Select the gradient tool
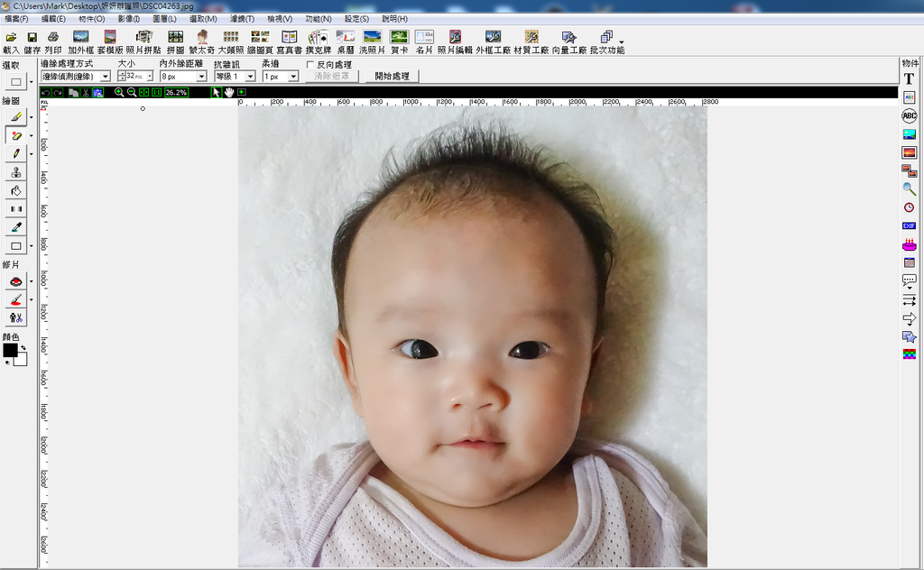The image size is (924, 570). pos(16,208)
